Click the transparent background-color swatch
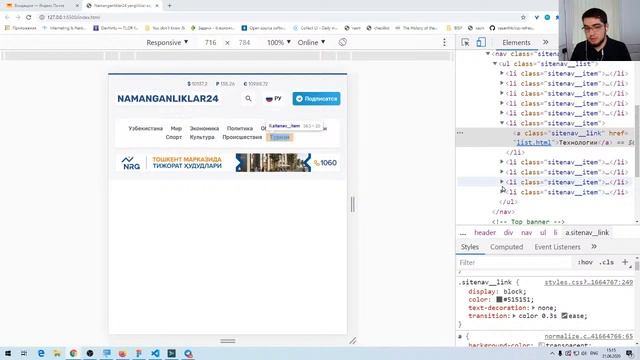 [x=541, y=345]
